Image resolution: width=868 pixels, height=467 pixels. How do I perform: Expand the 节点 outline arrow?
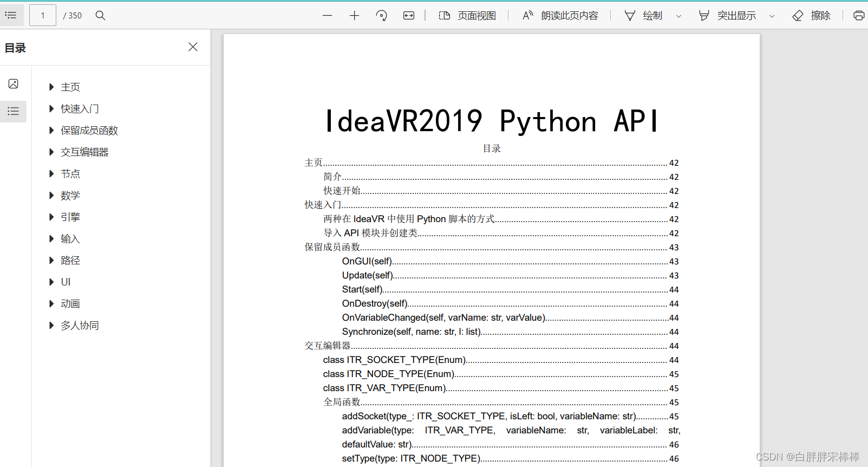click(51, 174)
